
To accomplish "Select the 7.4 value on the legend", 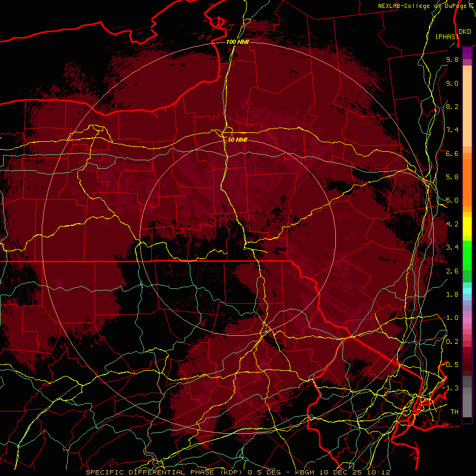I will click(452, 130).
